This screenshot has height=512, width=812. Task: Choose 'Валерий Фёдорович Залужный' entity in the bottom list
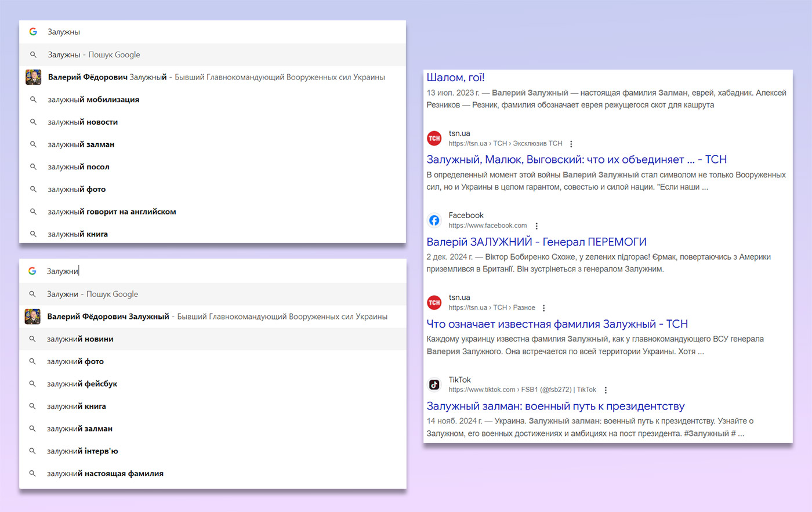click(x=212, y=317)
